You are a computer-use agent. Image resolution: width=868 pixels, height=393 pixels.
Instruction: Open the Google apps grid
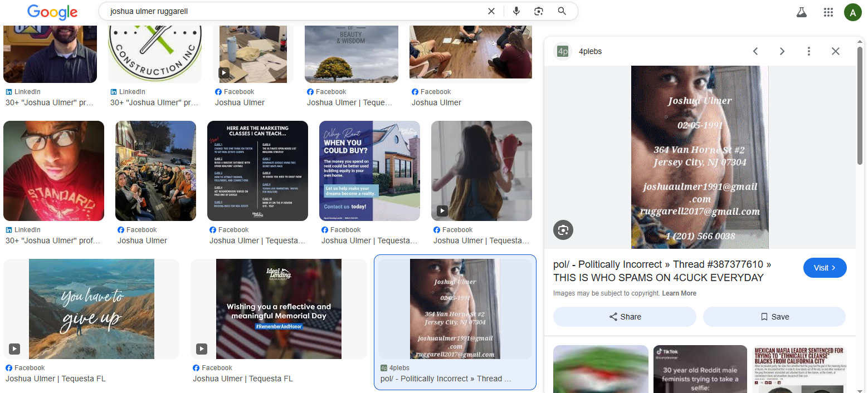(x=828, y=12)
